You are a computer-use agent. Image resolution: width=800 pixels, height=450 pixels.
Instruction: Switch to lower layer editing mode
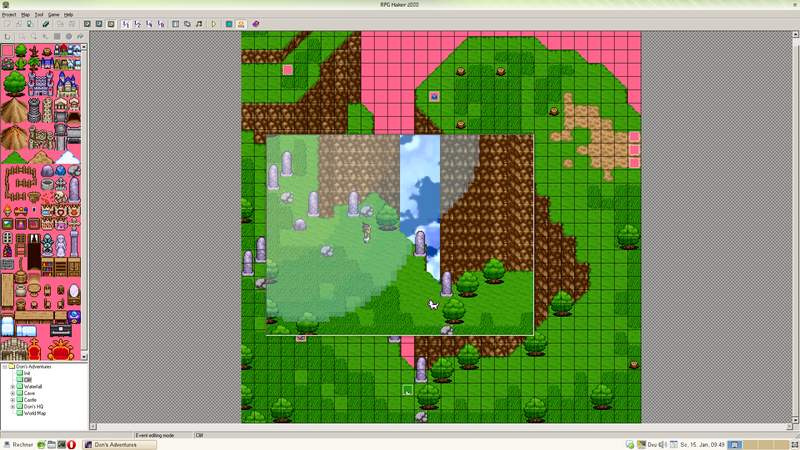(87, 24)
